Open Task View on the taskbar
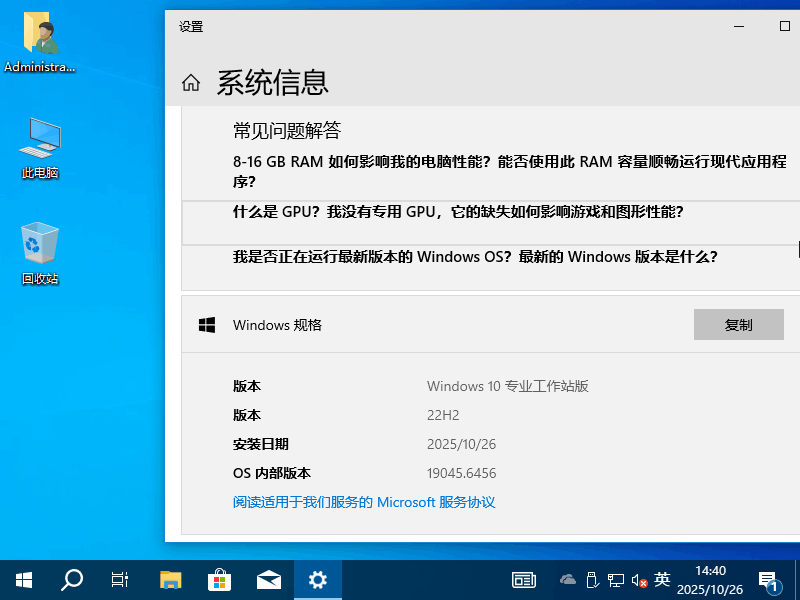 tap(120, 579)
